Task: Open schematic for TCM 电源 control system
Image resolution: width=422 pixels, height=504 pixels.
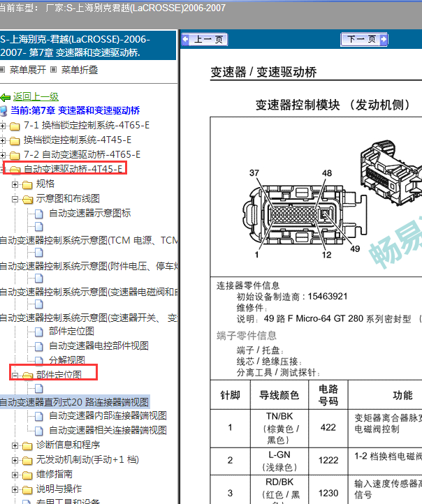Action: click(x=89, y=240)
